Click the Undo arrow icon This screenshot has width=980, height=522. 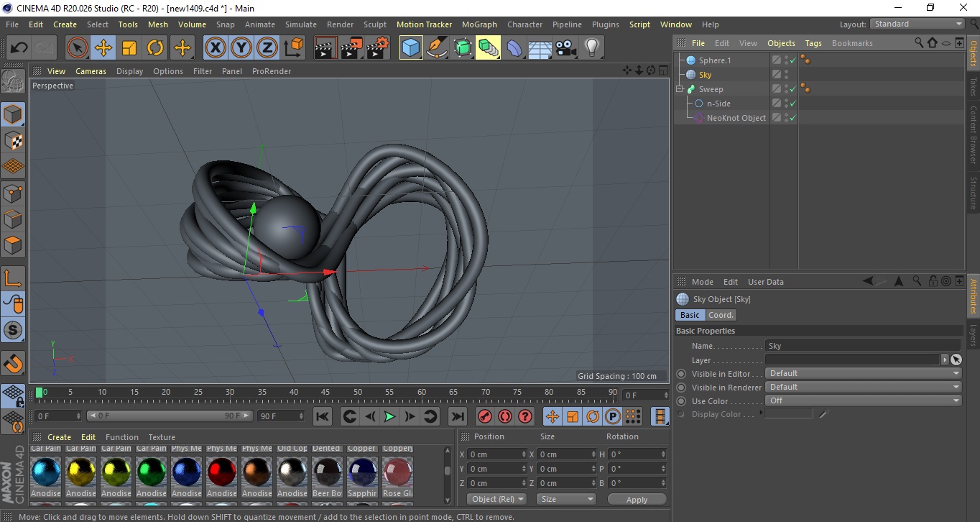click(x=19, y=48)
